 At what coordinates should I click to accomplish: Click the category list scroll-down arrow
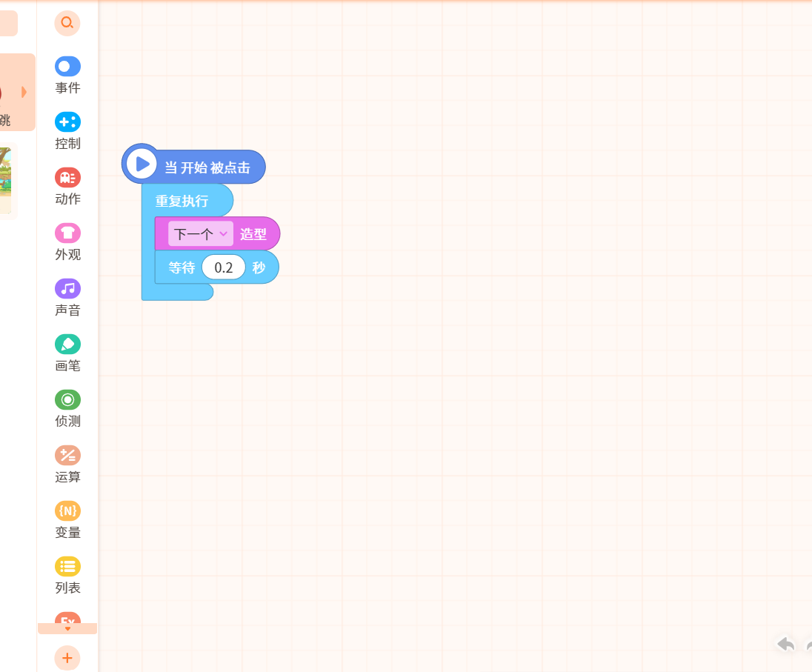click(67, 628)
